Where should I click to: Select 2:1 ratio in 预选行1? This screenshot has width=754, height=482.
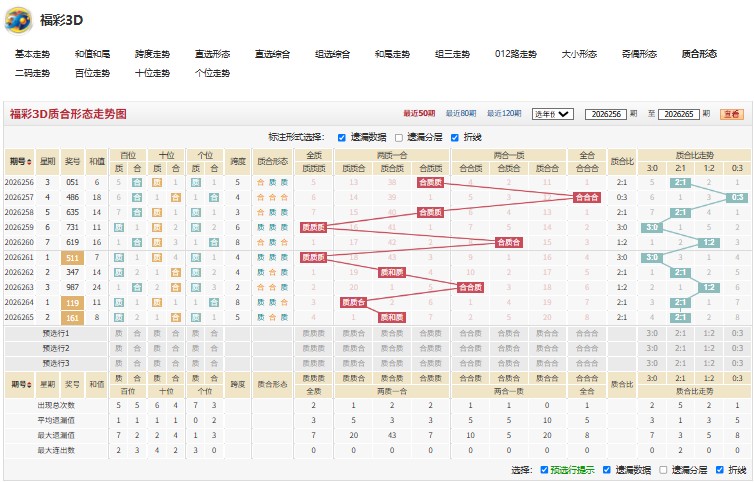tap(680, 333)
